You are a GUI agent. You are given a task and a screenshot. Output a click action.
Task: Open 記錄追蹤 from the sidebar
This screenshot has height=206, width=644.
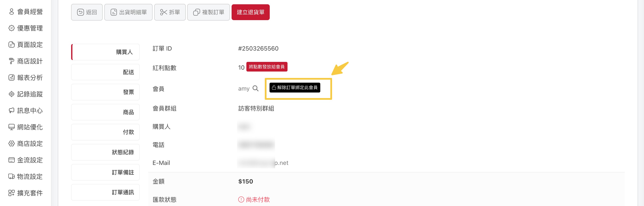(25, 94)
